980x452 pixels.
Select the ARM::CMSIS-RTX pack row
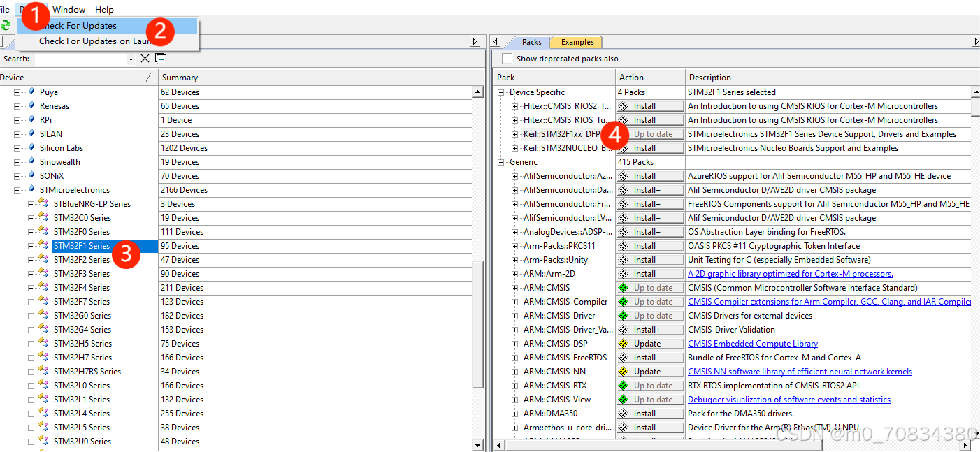[555, 386]
